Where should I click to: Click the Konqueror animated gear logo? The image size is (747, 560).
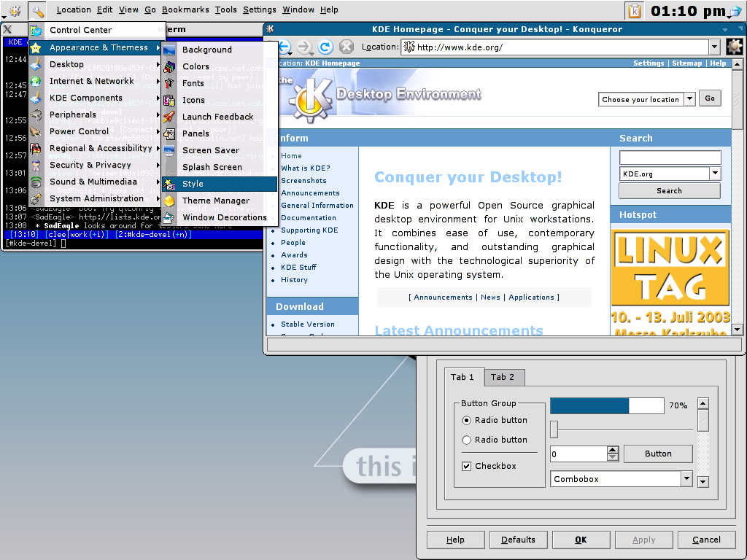click(734, 47)
